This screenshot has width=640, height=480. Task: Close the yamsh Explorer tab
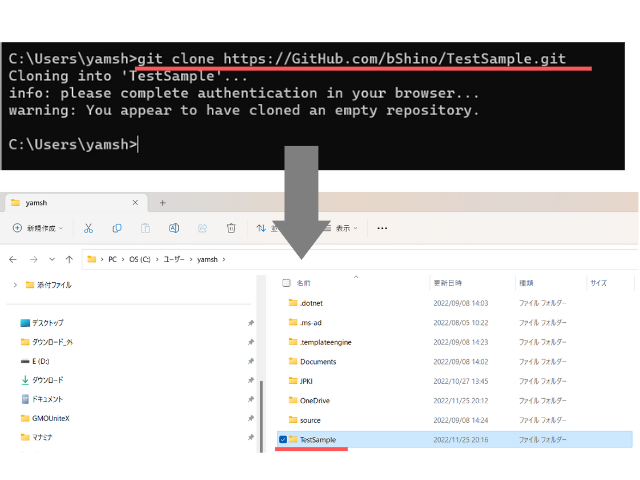coord(135,202)
